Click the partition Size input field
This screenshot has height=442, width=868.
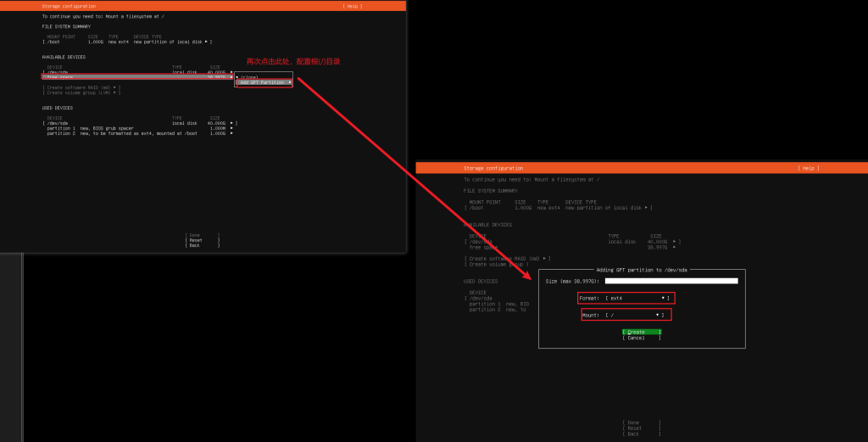670,281
